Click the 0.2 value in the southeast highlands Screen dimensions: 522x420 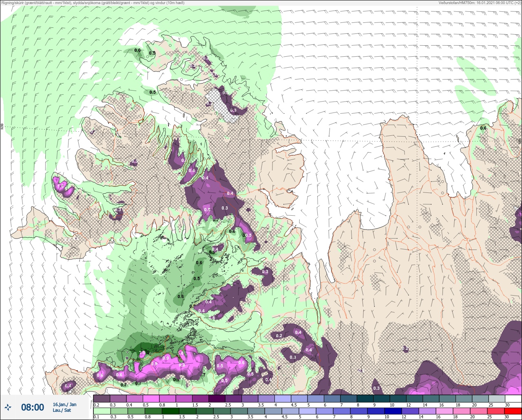[405, 349]
